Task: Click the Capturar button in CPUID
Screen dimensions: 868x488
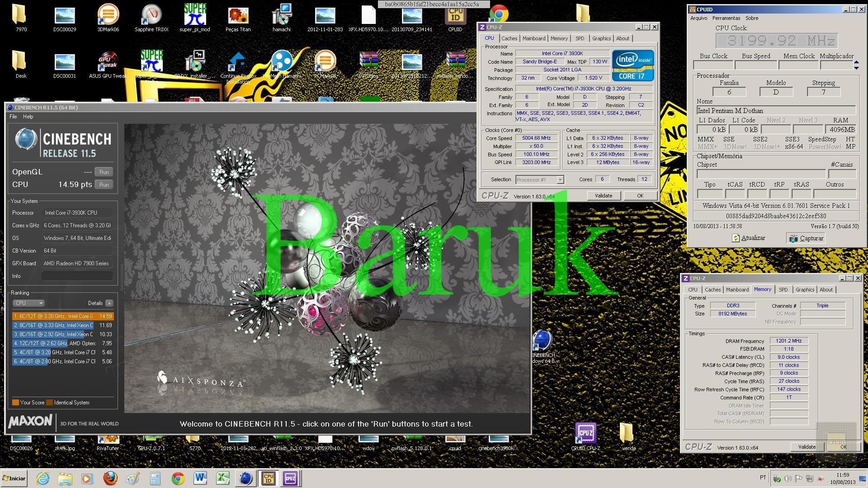Action: click(x=807, y=238)
